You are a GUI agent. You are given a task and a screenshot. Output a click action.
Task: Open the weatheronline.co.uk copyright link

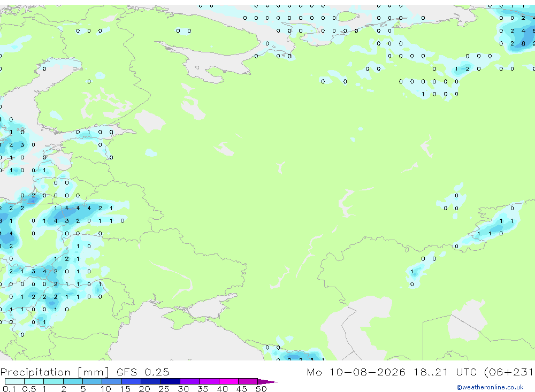(490, 387)
